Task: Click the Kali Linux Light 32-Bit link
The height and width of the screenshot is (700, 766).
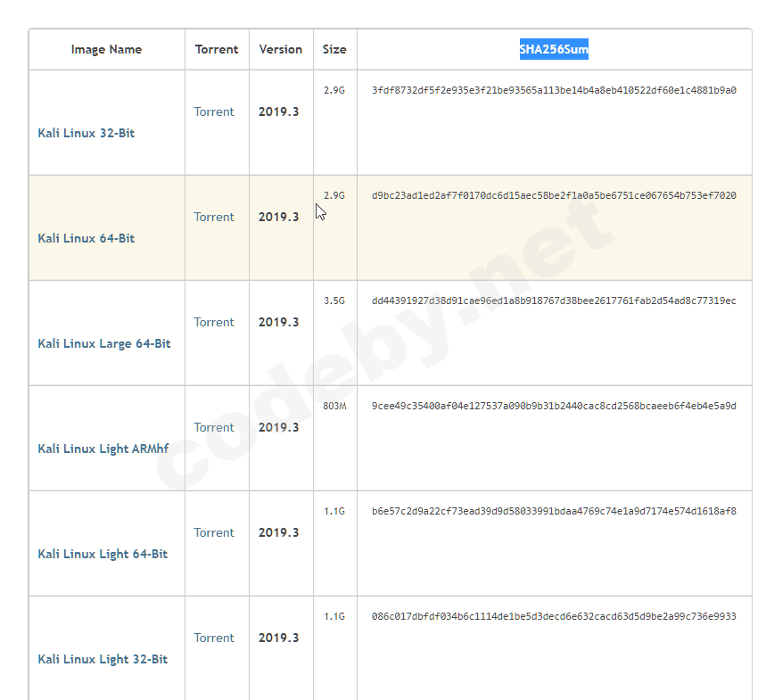Action: click(x=103, y=659)
